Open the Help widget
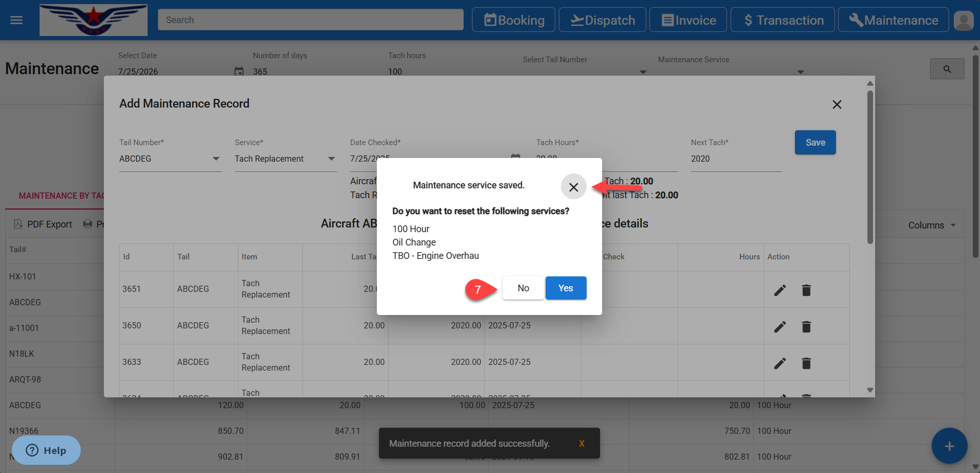 46,450
